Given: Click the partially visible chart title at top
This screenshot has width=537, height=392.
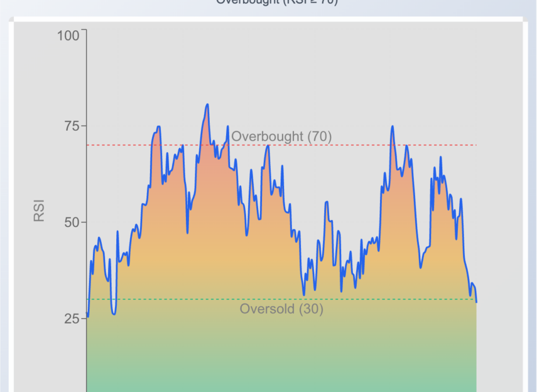Looking at the screenshot, I should point(277,2).
